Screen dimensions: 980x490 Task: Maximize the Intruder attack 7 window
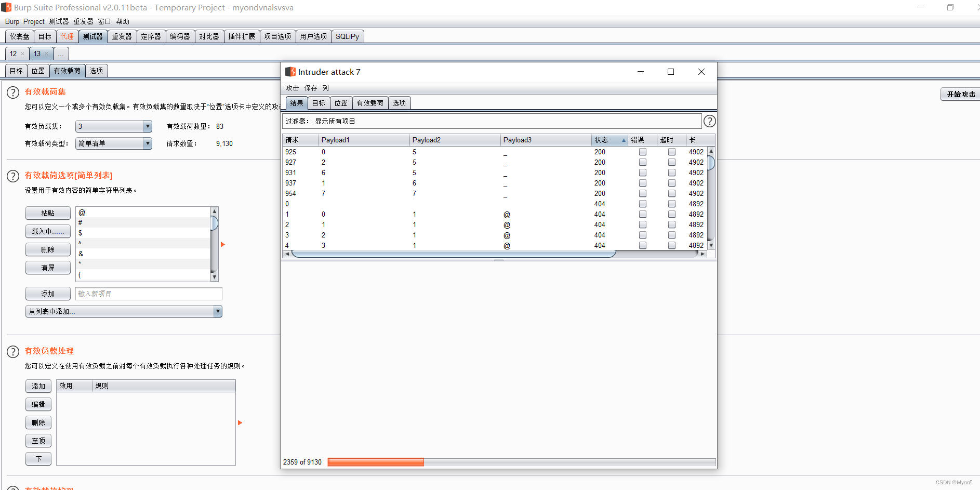[671, 72]
